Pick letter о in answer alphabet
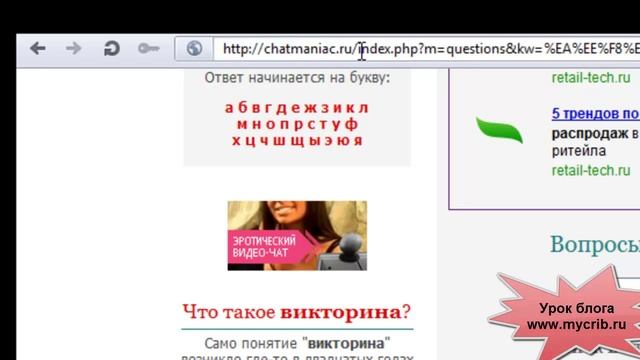Image resolution: width=640 pixels, height=360 pixels. coord(271,125)
